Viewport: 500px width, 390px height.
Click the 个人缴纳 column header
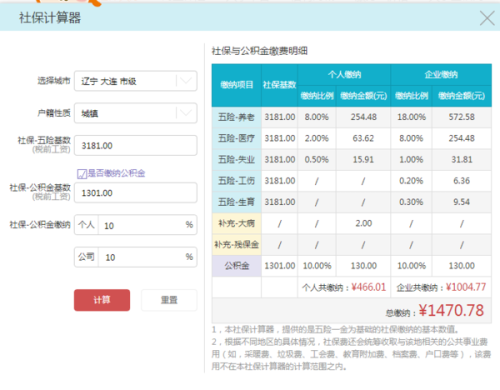344,74
